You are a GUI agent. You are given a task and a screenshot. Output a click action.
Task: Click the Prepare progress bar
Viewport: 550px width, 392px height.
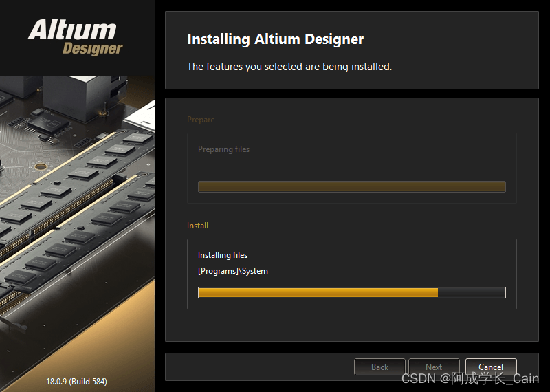[352, 186]
